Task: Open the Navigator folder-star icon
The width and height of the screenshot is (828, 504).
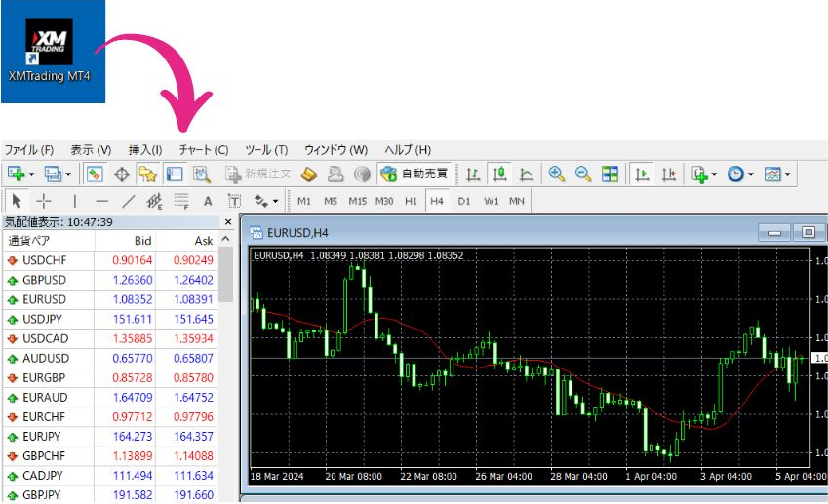Action: [147, 174]
